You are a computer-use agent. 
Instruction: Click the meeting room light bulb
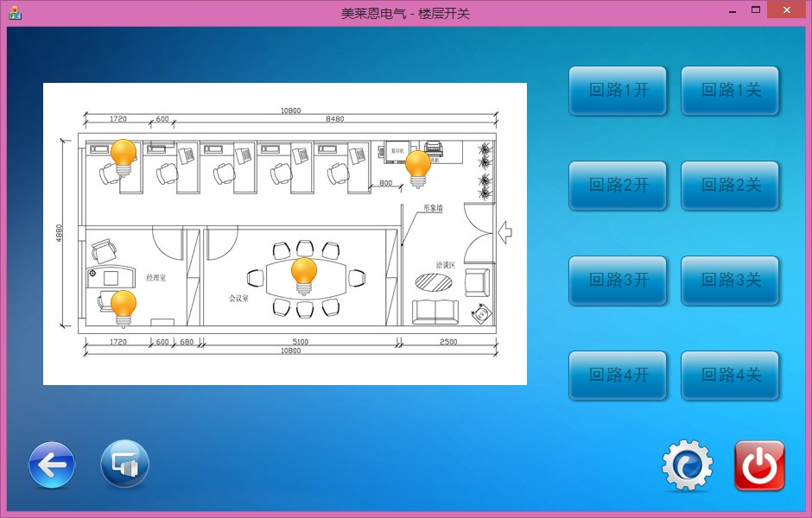point(303,275)
